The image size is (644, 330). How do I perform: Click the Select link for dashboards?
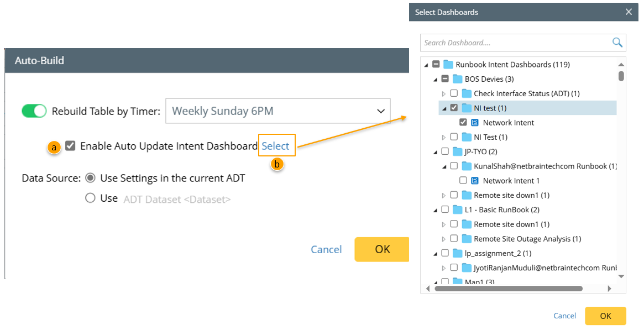(x=275, y=146)
